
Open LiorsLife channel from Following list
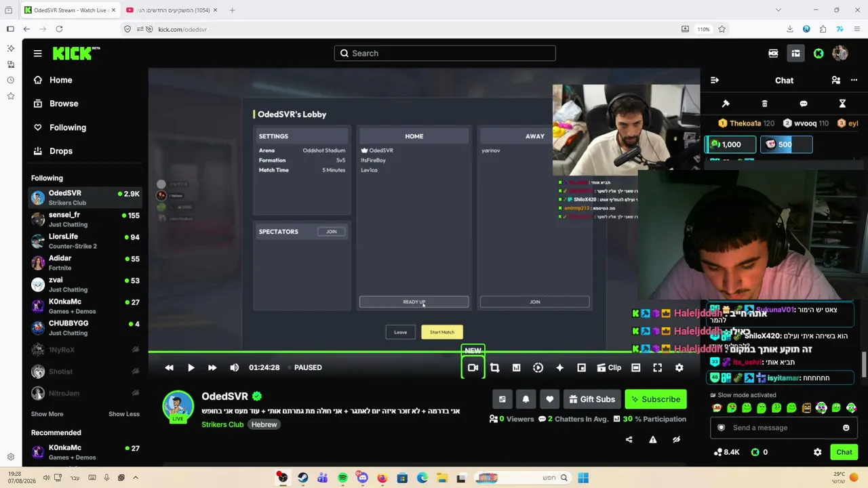pyautogui.click(x=85, y=241)
